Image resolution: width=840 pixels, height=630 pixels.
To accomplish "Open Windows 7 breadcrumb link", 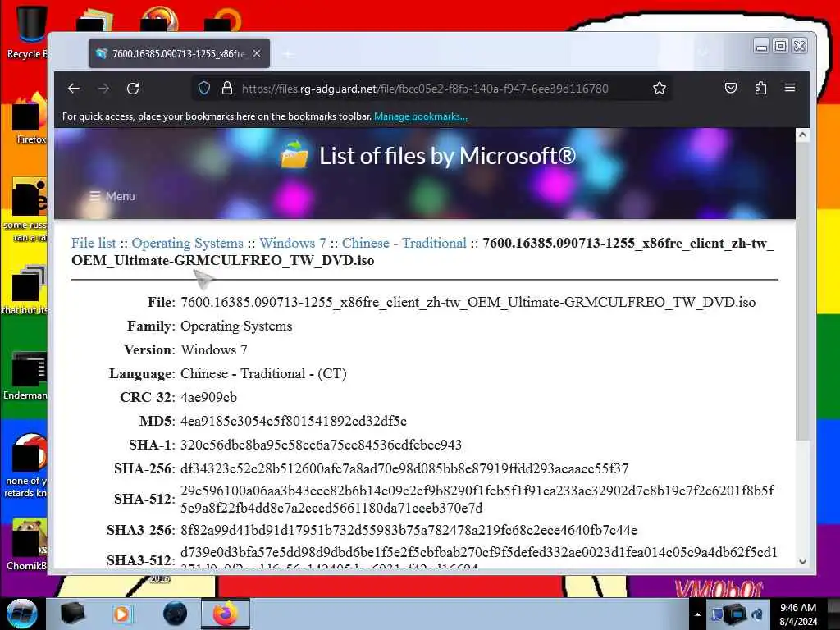I will [293, 243].
